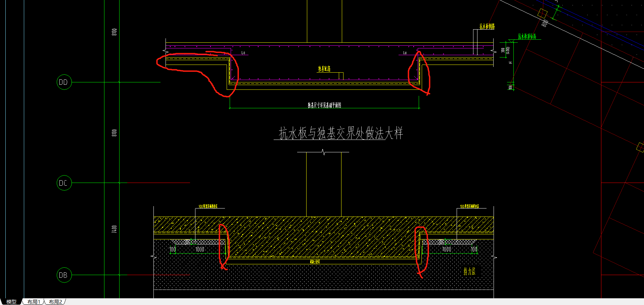Select the title 抗水板与独基交界处做法大样

(x=340, y=133)
